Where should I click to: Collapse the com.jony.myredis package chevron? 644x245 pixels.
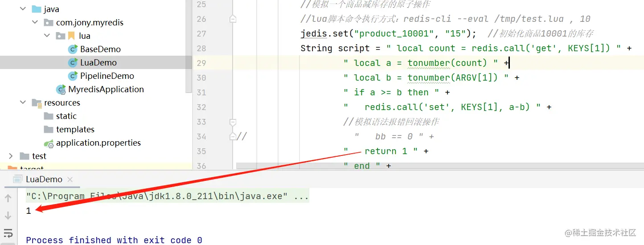coord(35,22)
